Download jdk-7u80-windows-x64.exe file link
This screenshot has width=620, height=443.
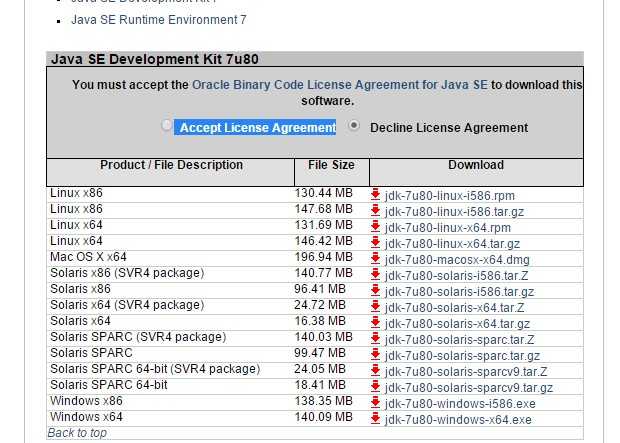[x=458, y=420]
